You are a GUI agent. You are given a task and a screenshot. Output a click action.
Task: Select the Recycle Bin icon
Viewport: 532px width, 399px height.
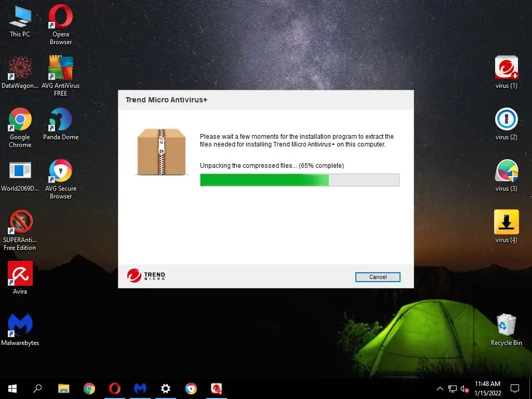506,329
